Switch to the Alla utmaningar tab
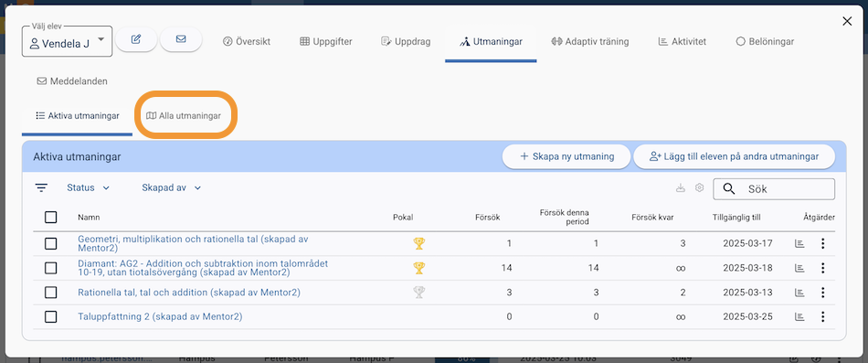This screenshot has height=363, width=868. point(184,116)
